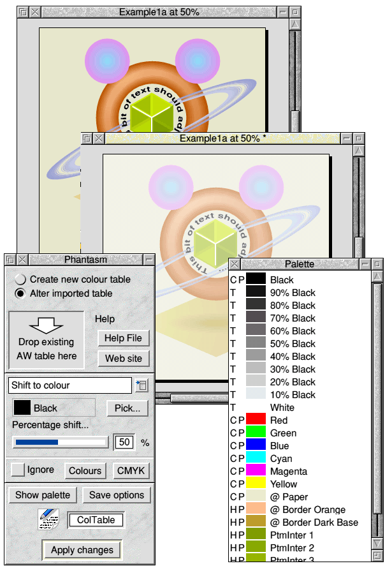This screenshot has height=566, width=392.
Task: Click the black colour swatch in Phantasm
Action: click(x=22, y=408)
